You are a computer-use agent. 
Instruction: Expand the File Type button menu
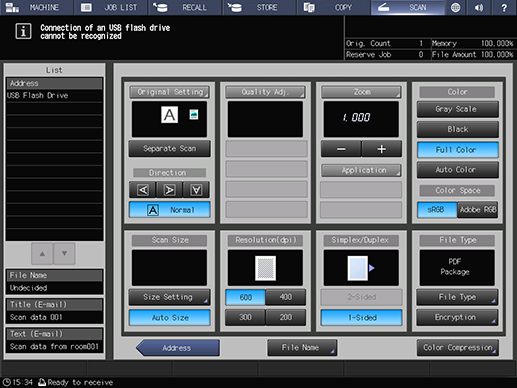click(457, 297)
